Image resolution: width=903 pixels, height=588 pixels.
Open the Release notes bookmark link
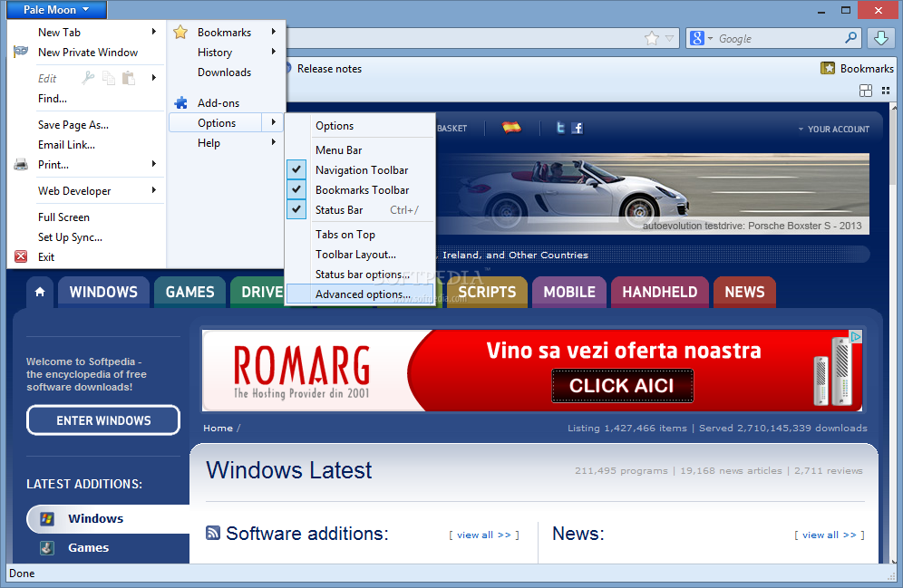pyautogui.click(x=329, y=69)
